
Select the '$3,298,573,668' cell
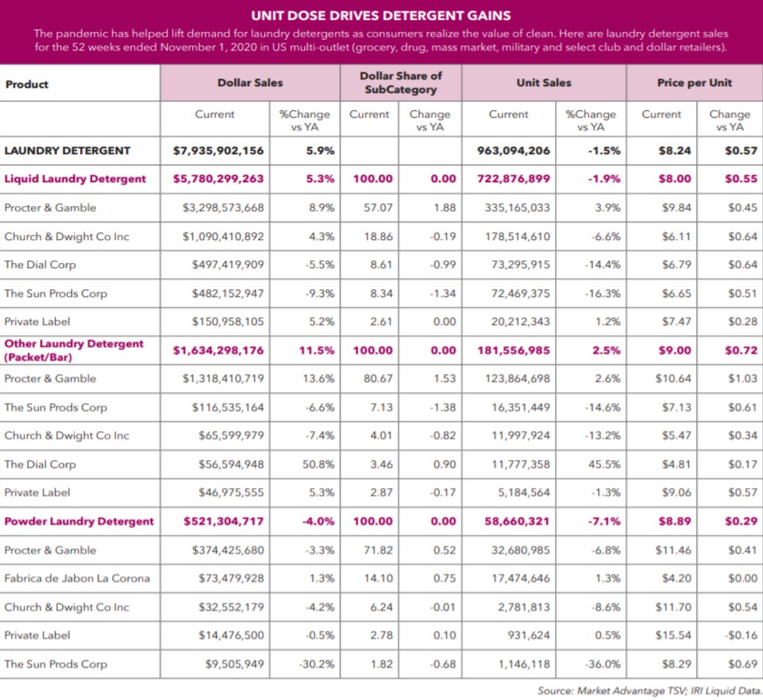tap(224, 208)
